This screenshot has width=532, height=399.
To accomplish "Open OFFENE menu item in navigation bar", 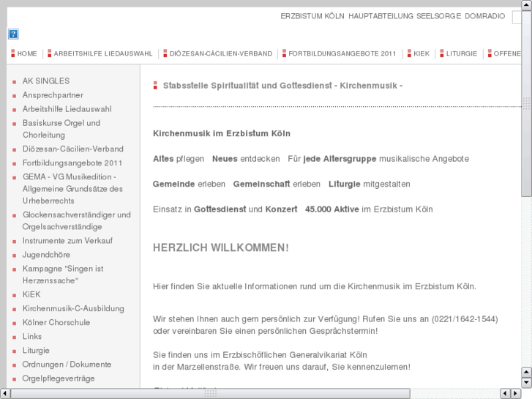I will pos(507,53).
